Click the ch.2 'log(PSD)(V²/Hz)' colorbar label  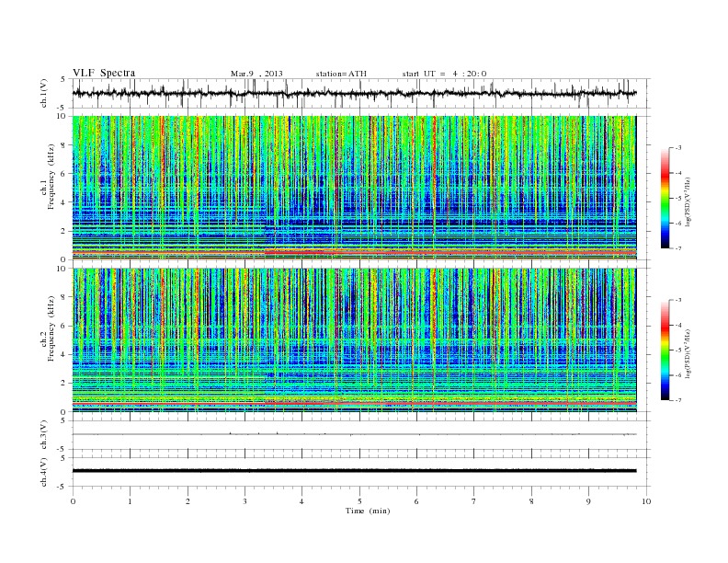[688, 353]
